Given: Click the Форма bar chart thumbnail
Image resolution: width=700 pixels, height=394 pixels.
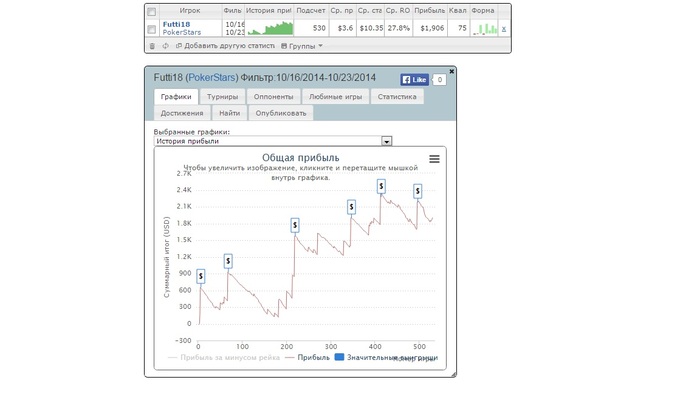Looking at the screenshot, I should pos(485,29).
